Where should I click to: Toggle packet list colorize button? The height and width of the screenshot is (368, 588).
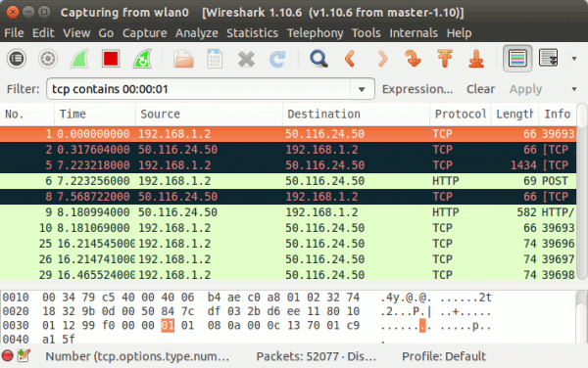tap(517, 59)
